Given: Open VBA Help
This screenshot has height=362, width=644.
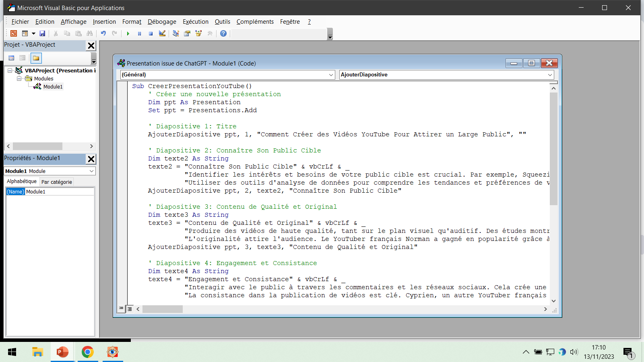Looking at the screenshot, I should [x=223, y=33].
